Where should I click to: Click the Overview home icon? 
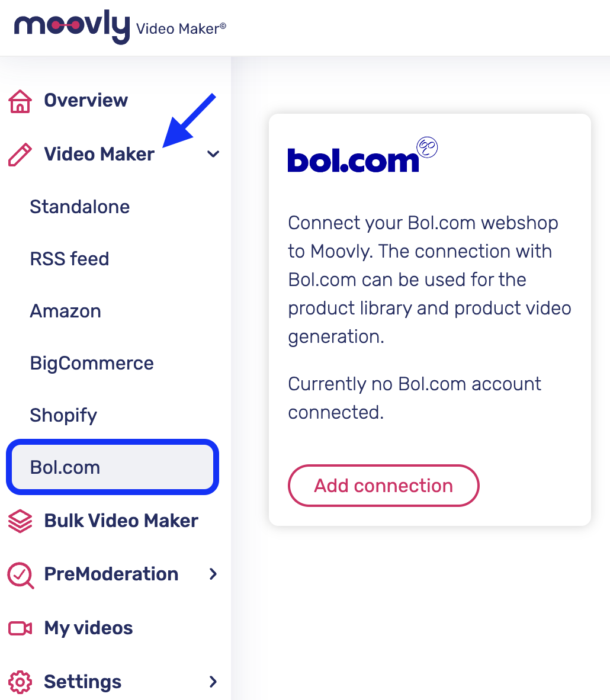(x=20, y=101)
